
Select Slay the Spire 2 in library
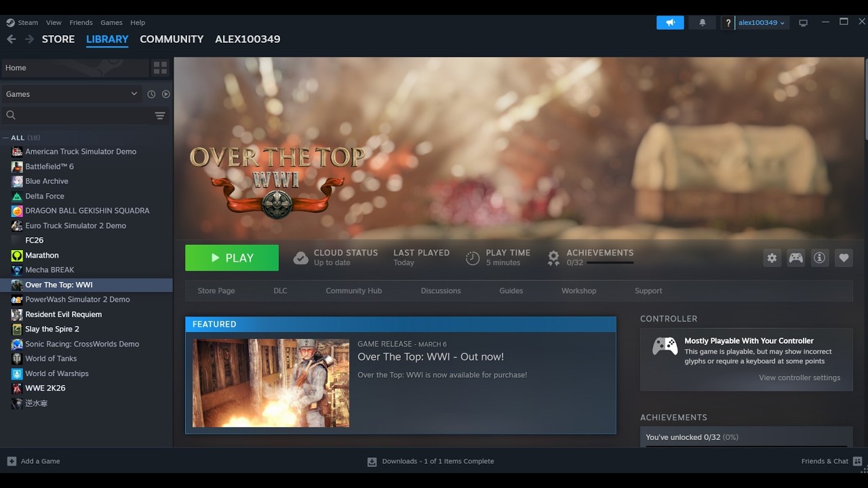tap(52, 329)
